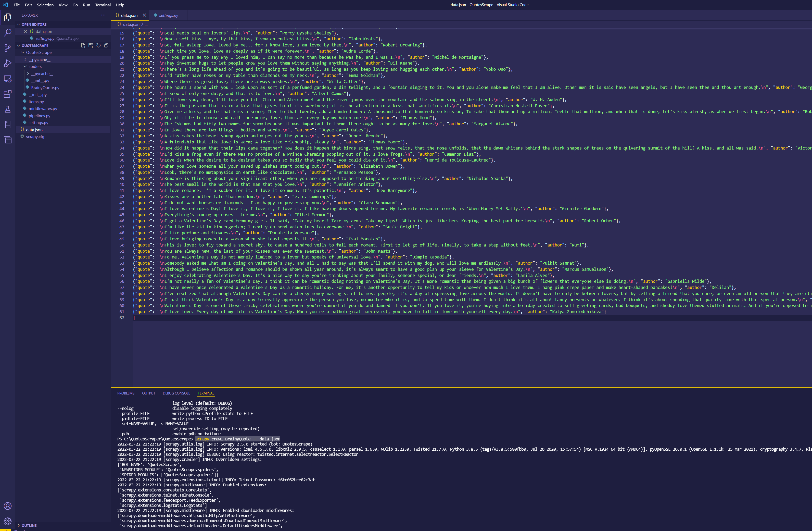Viewport: 812px width, 531px height.
Task: Switch to the data.json editor tab
Action: tap(129, 15)
